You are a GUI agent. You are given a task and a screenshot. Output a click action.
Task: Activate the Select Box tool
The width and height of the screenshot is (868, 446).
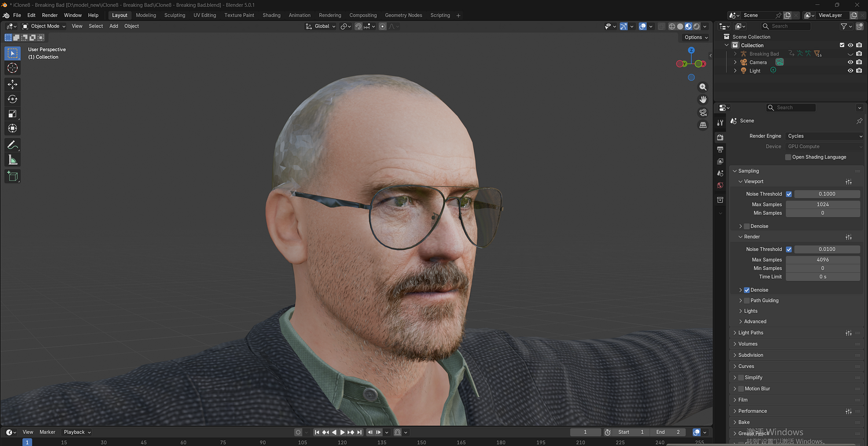(x=12, y=53)
